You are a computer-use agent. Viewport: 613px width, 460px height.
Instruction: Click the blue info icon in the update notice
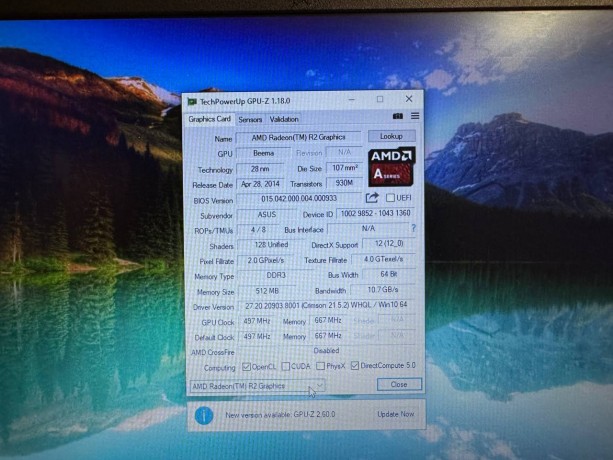(204, 415)
